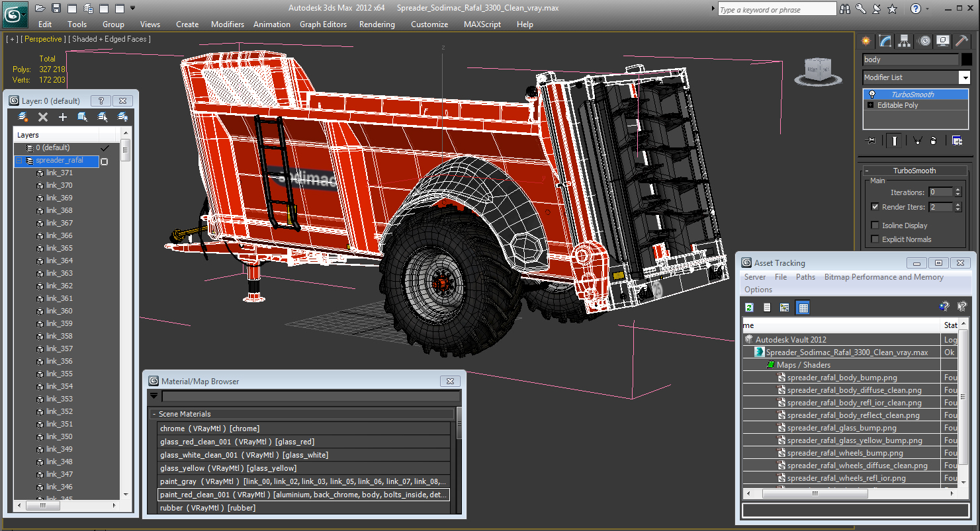Image resolution: width=980 pixels, height=531 pixels.
Task: Click Remove Modifier trash icon
Action: (933, 140)
